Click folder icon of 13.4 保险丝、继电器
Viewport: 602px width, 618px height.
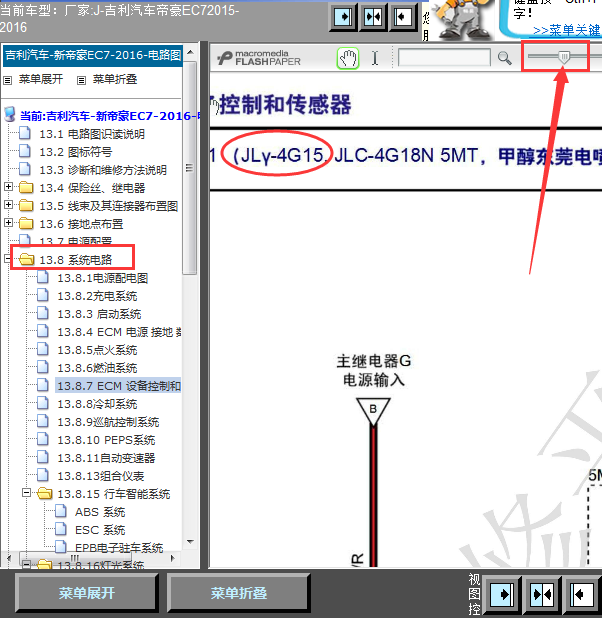coord(26,187)
